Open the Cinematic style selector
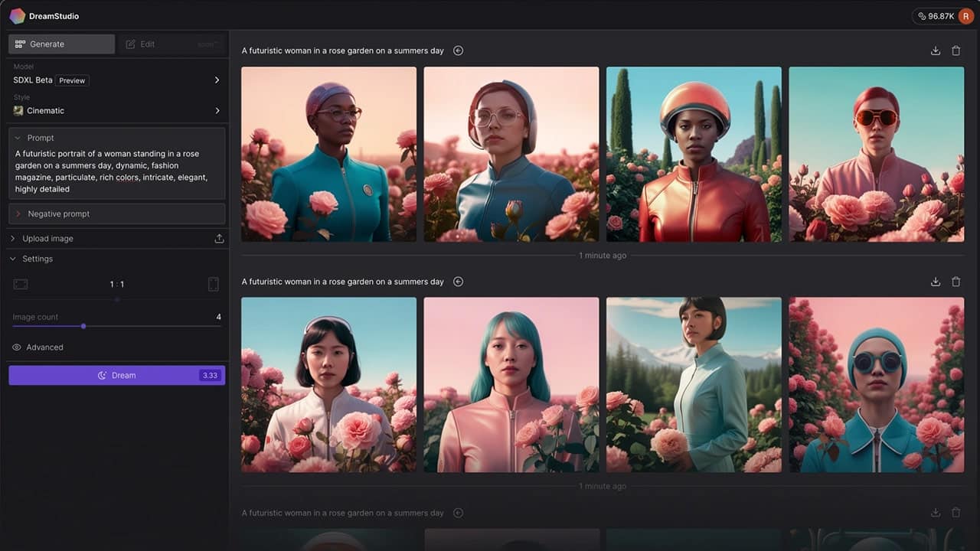 pos(116,110)
